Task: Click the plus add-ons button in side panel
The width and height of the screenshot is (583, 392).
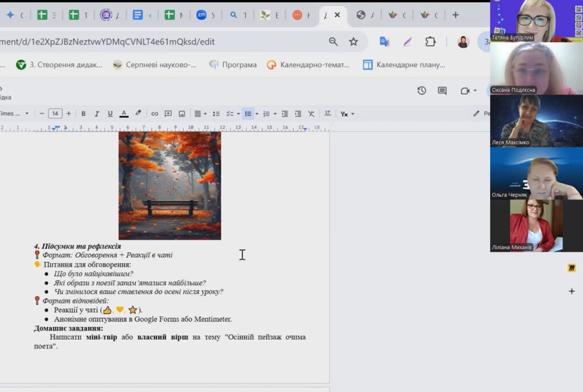Action: (572, 291)
